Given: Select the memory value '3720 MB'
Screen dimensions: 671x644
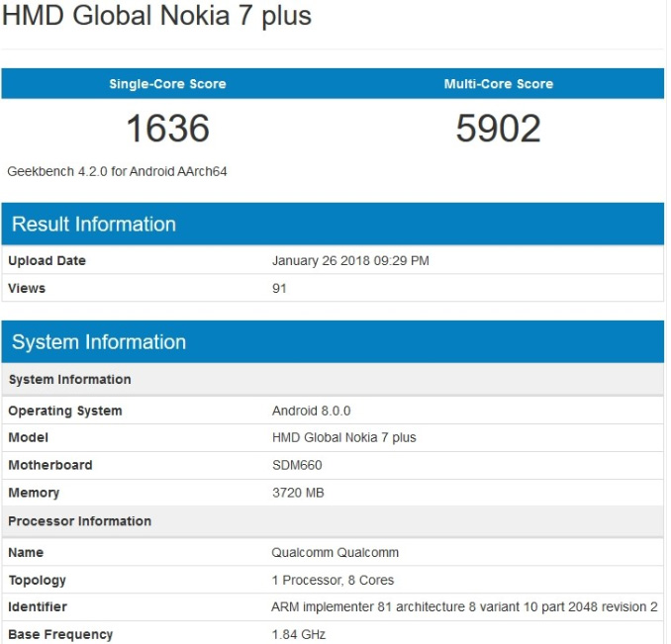Looking at the screenshot, I should pos(298,493).
